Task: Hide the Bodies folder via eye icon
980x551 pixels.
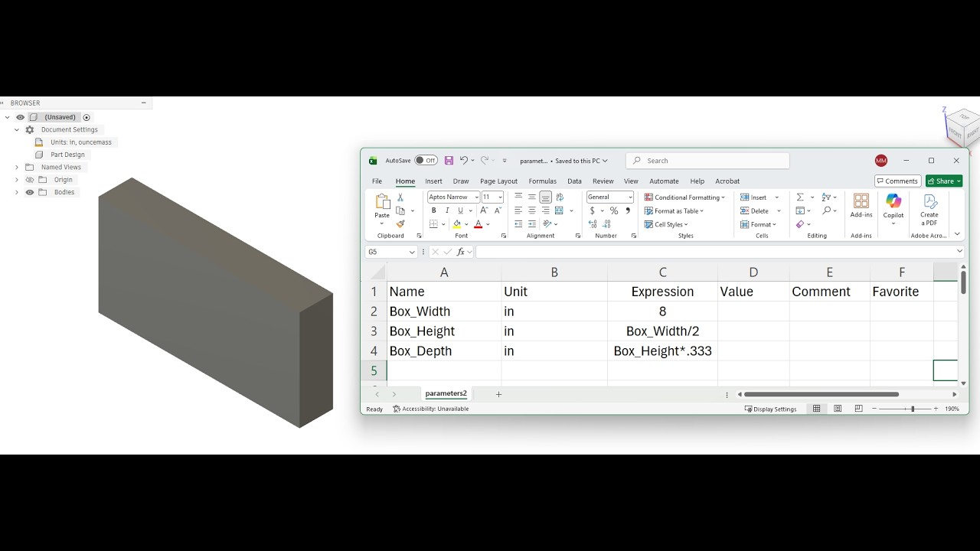Action: [x=30, y=192]
